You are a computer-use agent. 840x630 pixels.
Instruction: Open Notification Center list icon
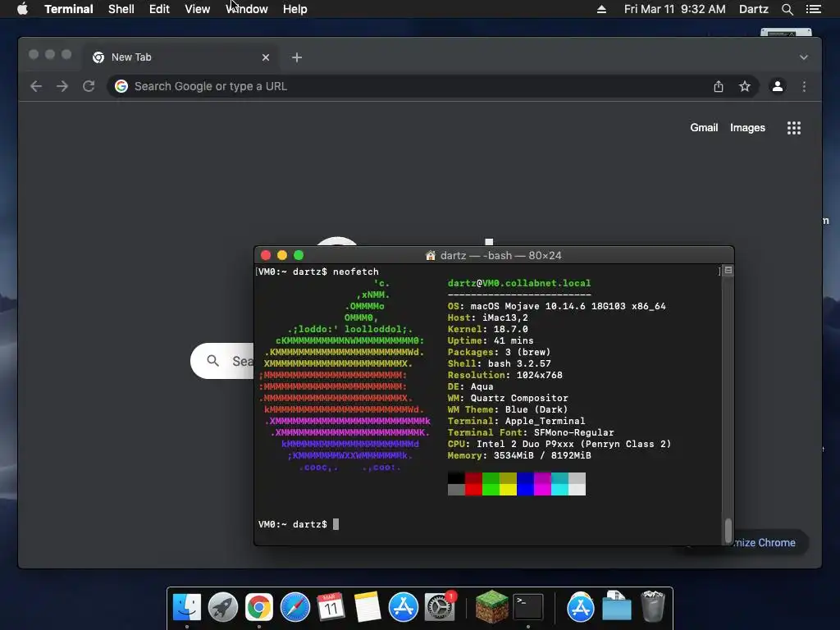(813, 9)
